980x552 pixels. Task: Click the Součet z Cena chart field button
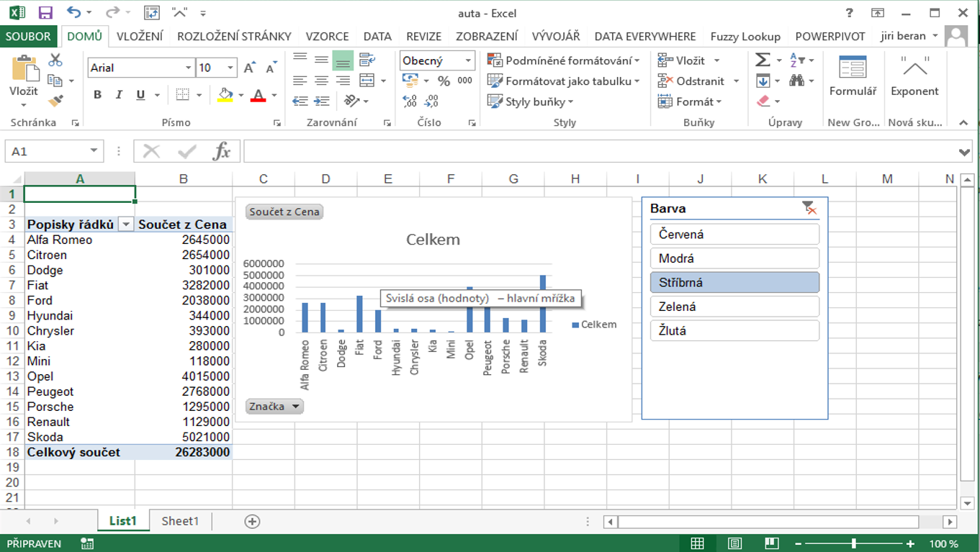click(284, 212)
